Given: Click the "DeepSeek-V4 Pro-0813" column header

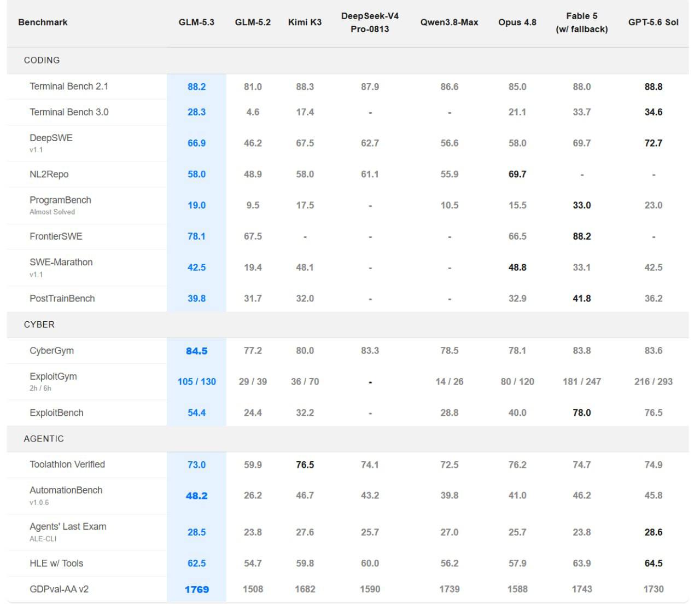Looking at the screenshot, I should click(370, 22).
